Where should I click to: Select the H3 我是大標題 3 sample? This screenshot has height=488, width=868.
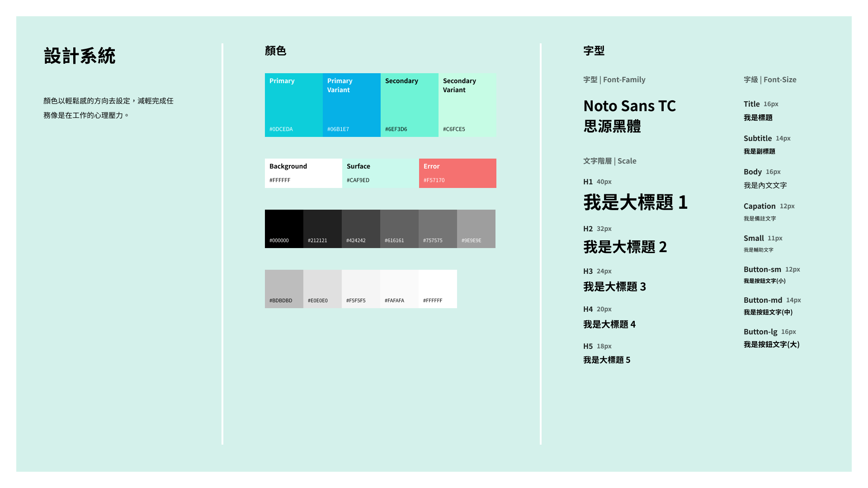point(614,286)
